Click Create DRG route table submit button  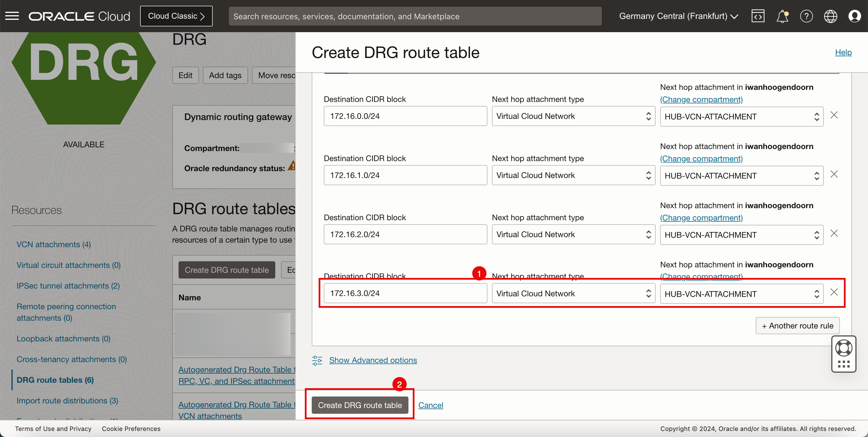[x=360, y=405]
